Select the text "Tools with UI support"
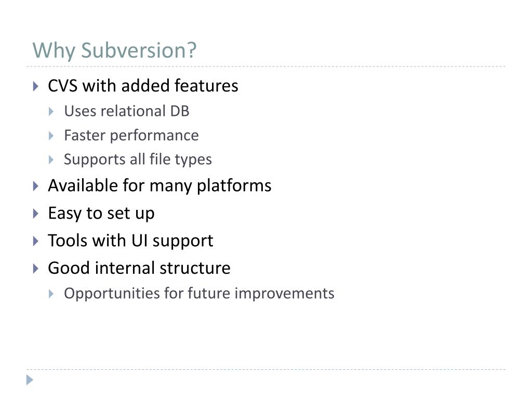This screenshot has width=532, height=399. click(x=130, y=241)
